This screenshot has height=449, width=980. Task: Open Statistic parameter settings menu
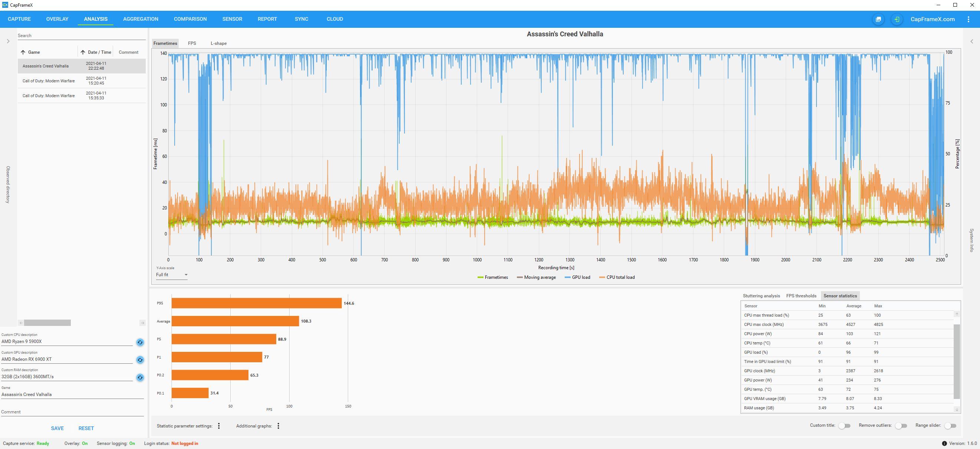pos(219,426)
